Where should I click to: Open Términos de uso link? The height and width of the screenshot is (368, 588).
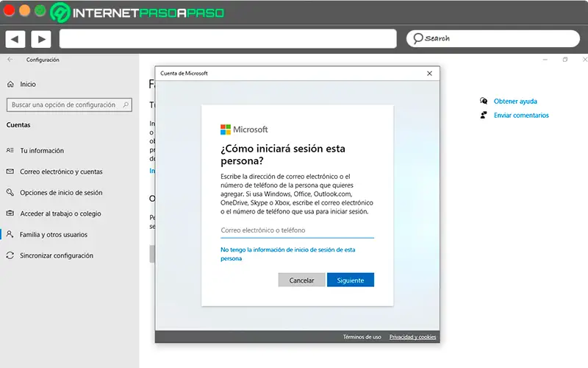click(x=362, y=337)
